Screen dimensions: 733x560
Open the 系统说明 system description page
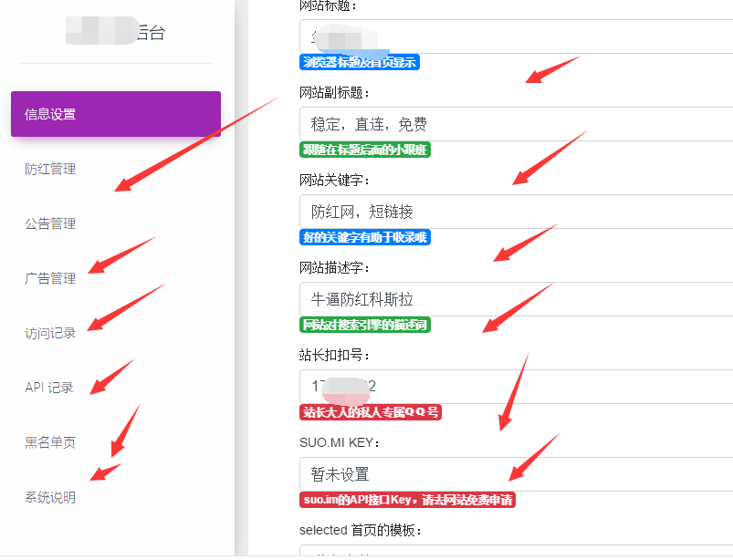coord(49,497)
